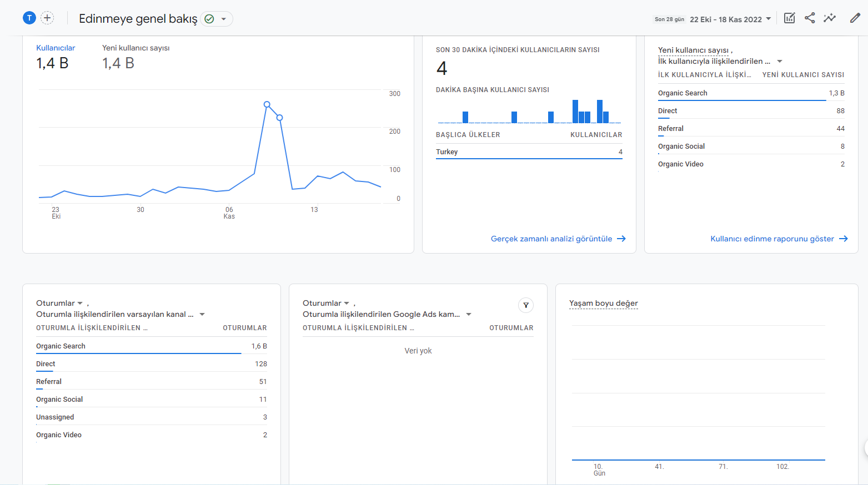Click the green report status checkmark
The height and width of the screenshot is (485, 868).
[209, 19]
